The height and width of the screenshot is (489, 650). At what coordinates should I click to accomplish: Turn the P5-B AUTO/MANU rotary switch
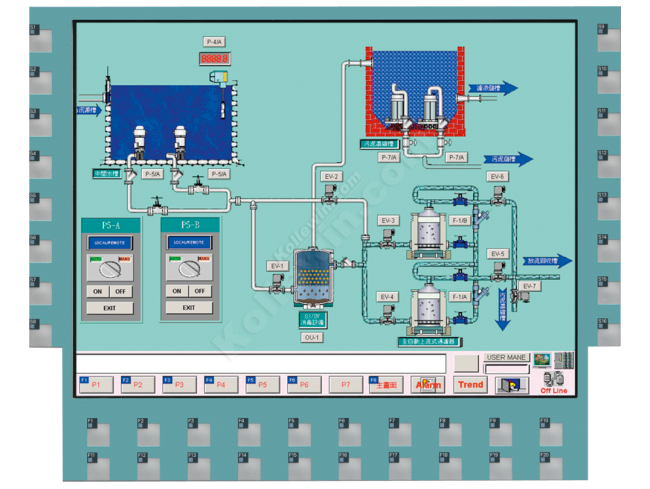(187, 268)
